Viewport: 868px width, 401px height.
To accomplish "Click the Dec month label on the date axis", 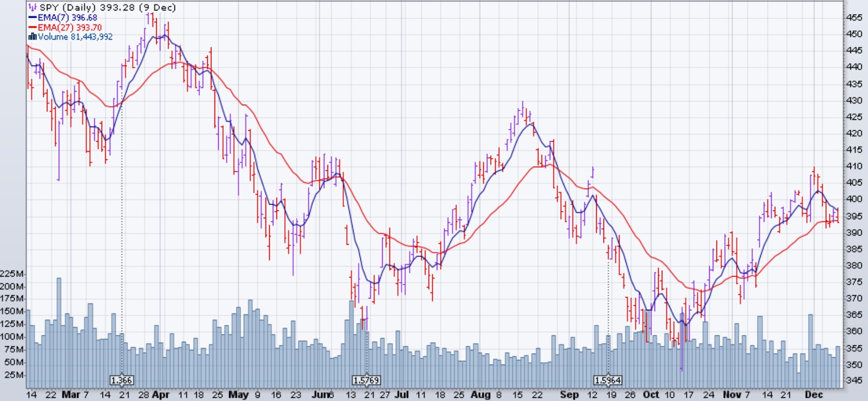I will 814,395.
